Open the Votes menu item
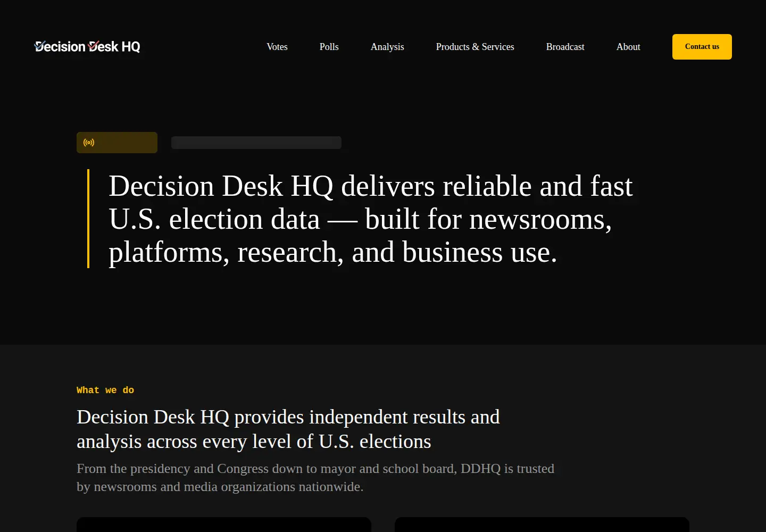Viewport: 766px width, 532px height. [277, 47]
